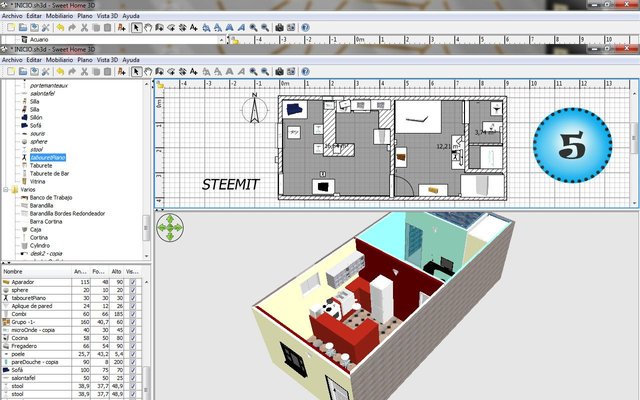Click green 3D navigation arrows control

(x=170, y=227)
